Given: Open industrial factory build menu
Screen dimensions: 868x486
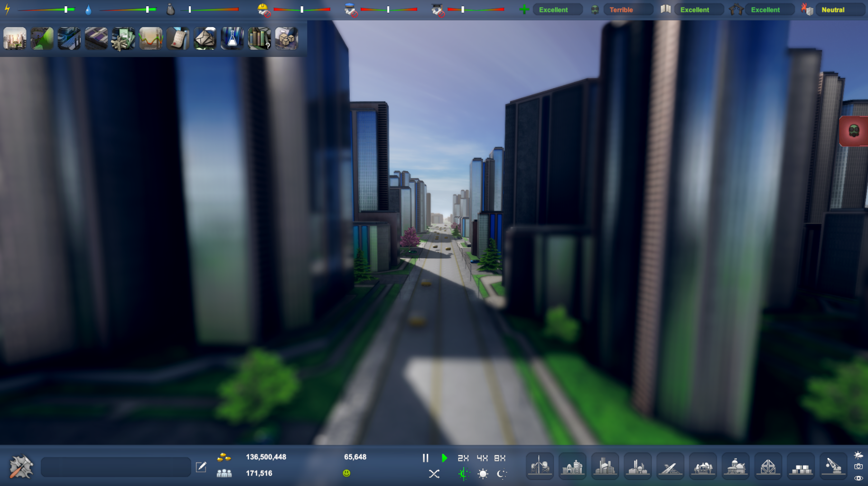Looking at the screenshot, I should (638, 467).
